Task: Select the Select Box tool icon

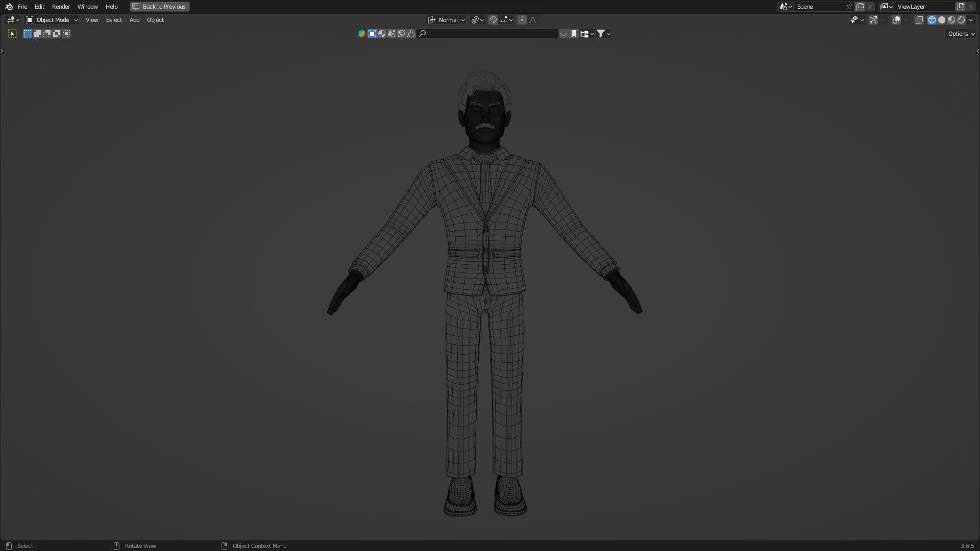Action: (12, 34)
